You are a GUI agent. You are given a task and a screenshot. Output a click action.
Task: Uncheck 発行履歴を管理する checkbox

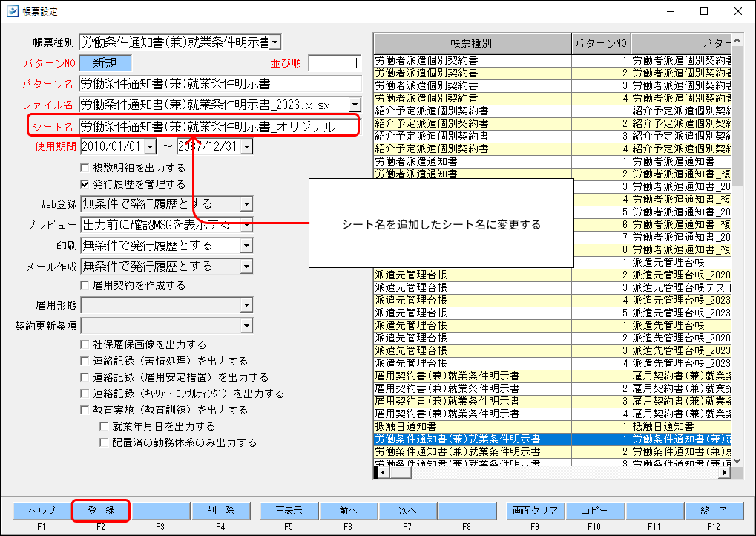coord(85,184)
